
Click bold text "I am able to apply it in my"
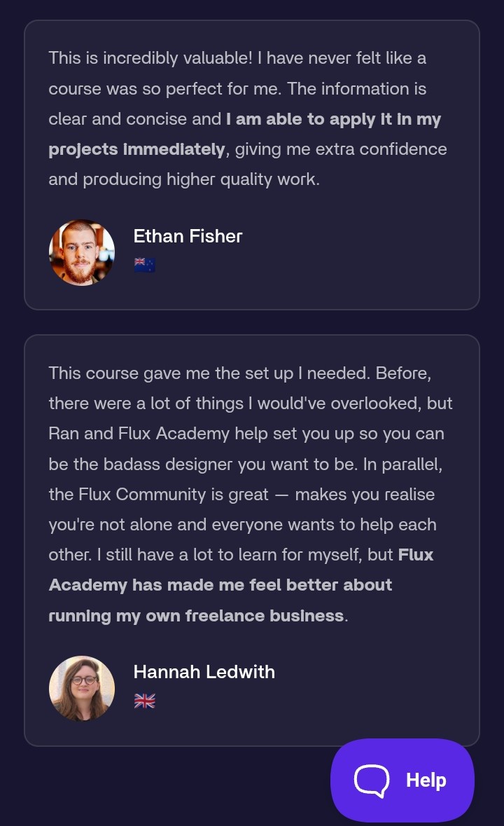pyautogui.click(x=333, y=119)
